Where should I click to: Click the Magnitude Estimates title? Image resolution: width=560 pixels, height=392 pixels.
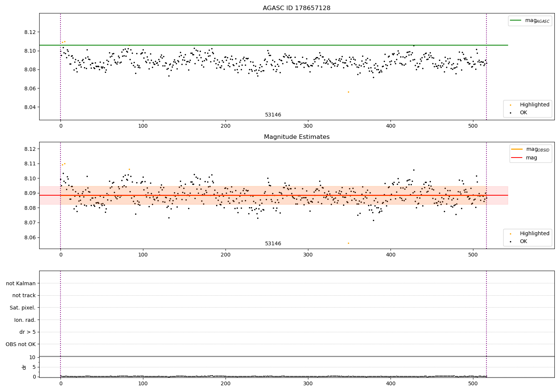coord(296,137)
